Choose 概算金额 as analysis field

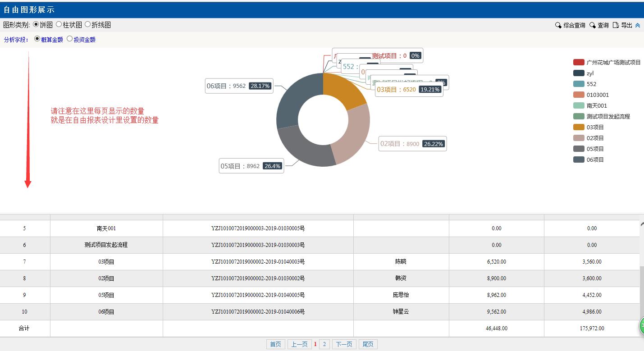click(37, 39)
